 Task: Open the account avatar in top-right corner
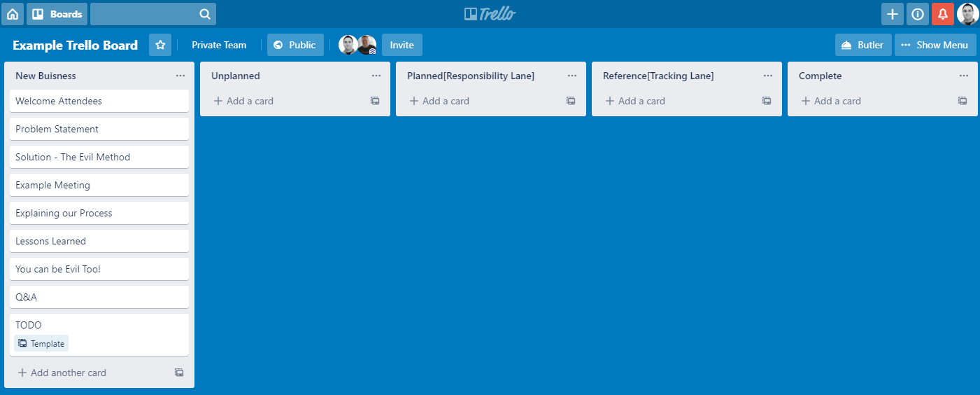click(967, 14)
